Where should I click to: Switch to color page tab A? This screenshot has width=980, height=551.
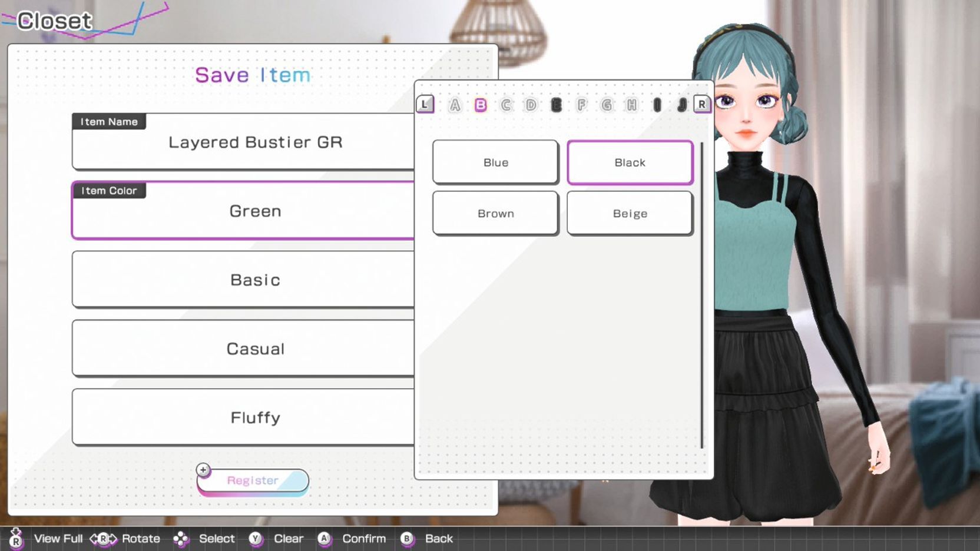click(x=455, y=105)
